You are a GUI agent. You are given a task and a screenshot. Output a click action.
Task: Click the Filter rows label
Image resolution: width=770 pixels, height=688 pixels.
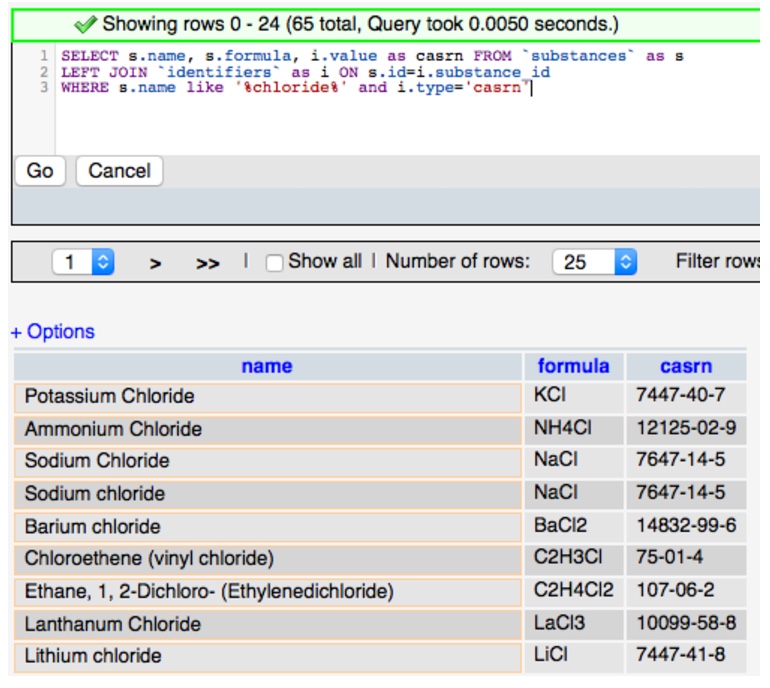717,262
